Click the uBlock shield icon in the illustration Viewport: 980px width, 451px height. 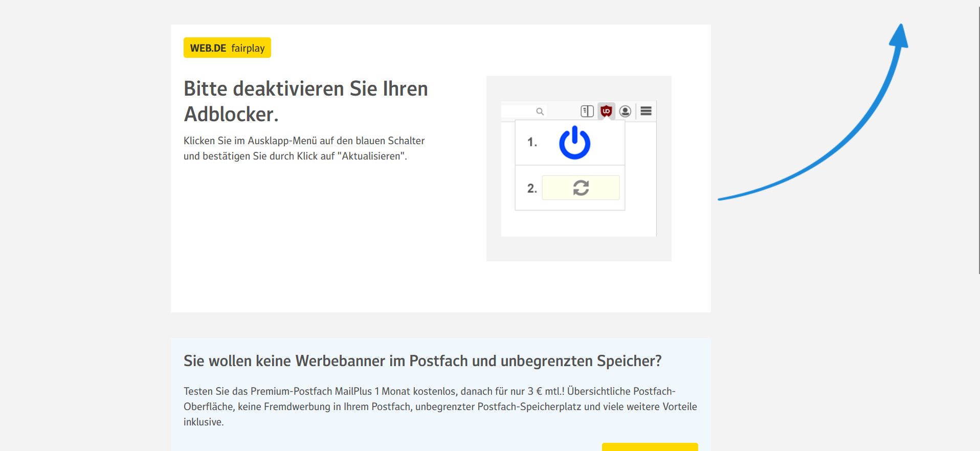pos(606,111)
